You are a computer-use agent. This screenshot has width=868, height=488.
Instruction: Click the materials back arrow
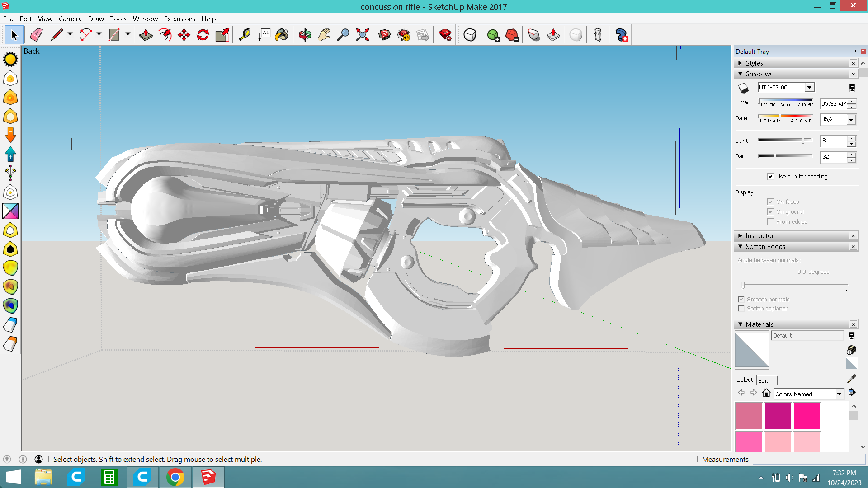[741, 393]
